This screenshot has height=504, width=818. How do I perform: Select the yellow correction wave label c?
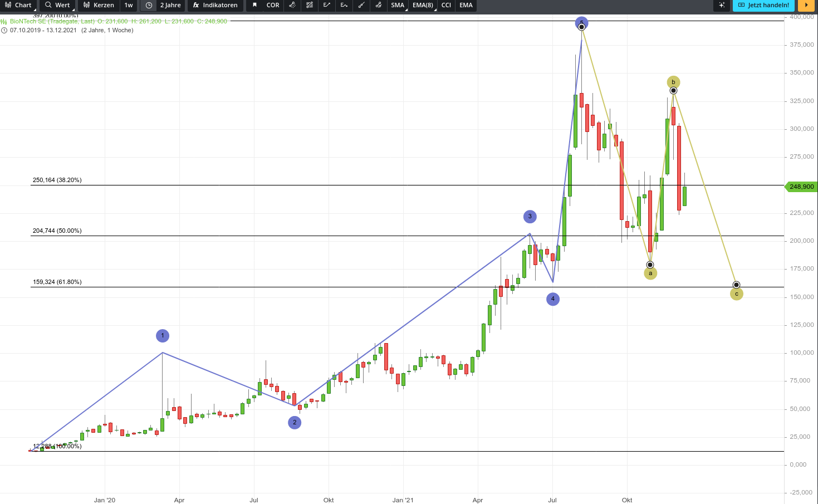point(737,294)
